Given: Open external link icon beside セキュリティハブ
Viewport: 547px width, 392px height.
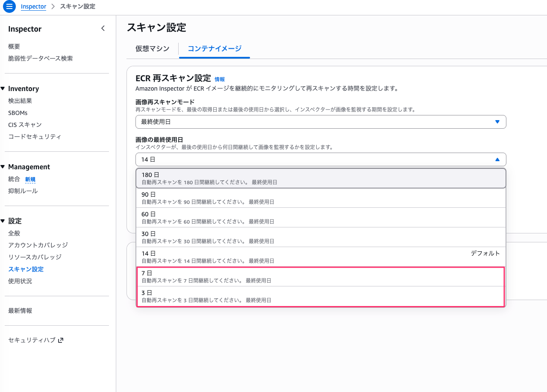Looking at the screenshot, I should point(61,340).
